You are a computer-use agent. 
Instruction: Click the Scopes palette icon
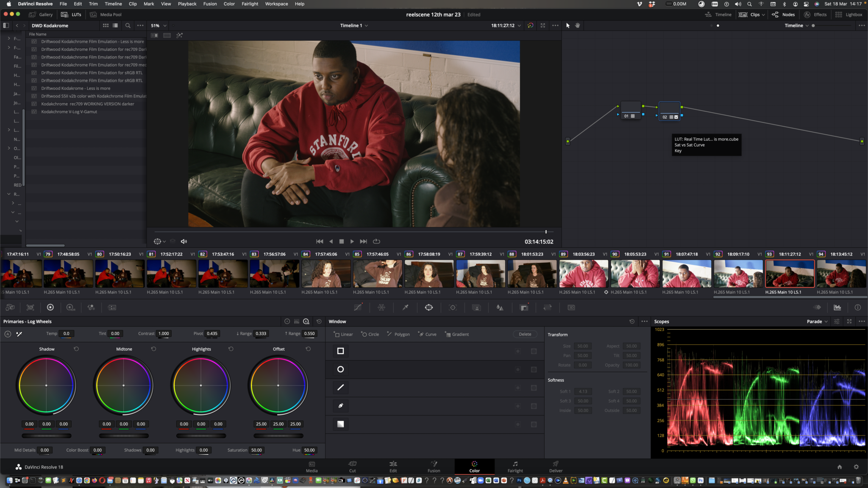(837, 308)
